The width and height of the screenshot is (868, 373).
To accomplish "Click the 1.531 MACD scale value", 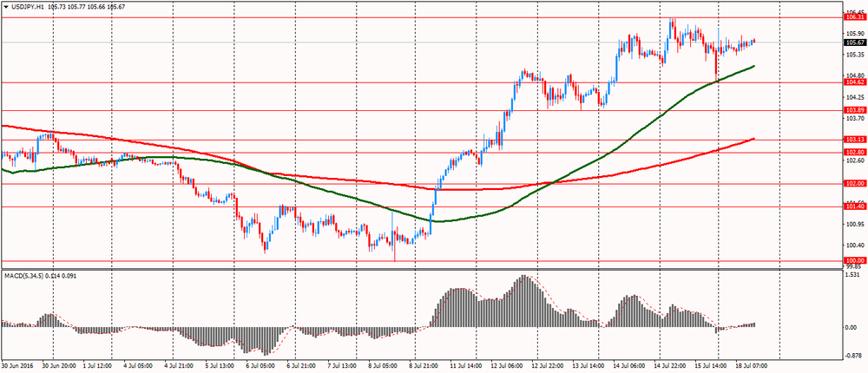I will (x=853, y=275).
